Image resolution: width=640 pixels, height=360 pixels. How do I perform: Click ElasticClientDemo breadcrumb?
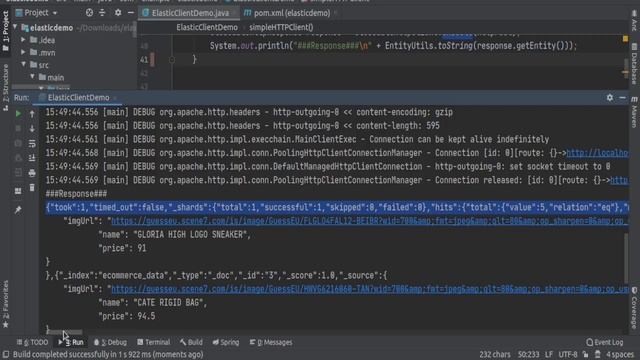coord(207,27)
